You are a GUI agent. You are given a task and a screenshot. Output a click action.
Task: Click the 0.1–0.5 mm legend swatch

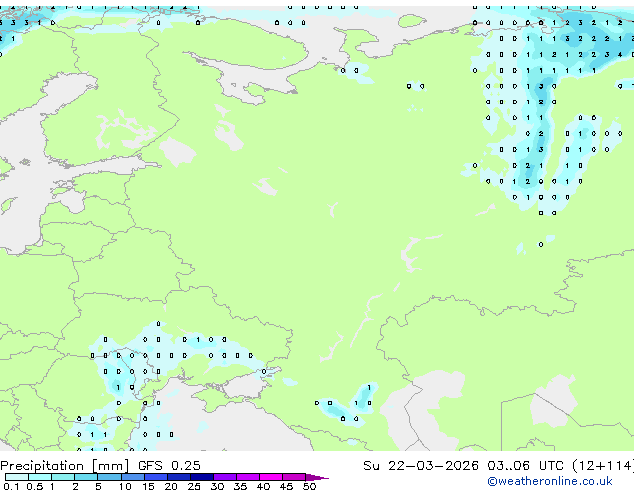[17, 477]
